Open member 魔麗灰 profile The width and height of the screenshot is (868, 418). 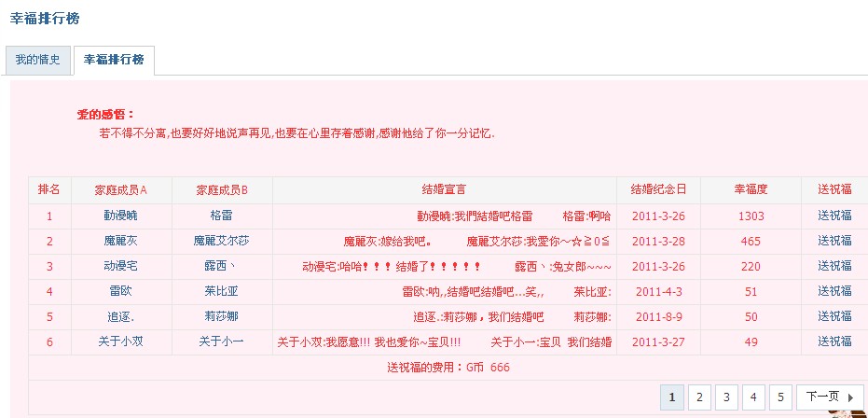(120, 241)
